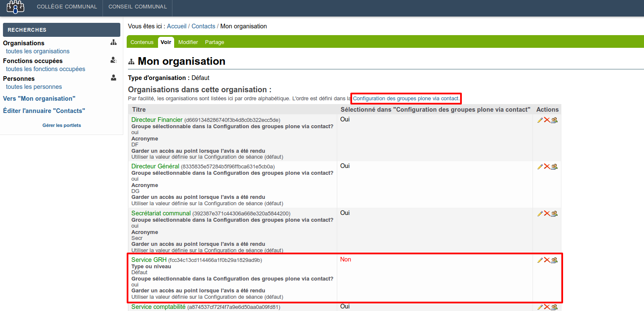644x311 pixels.
Task: Edit Service GRH using the pencil icon
Action: [540, 260]
